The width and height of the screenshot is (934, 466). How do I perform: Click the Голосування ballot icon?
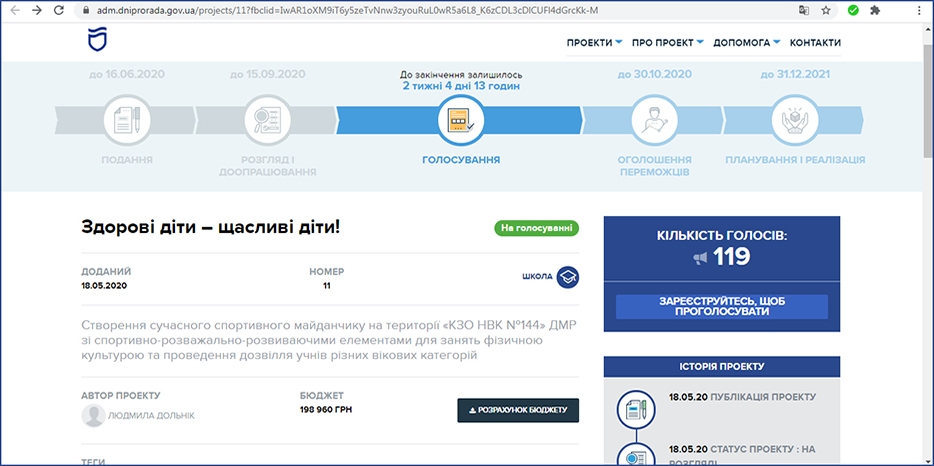tap(460, 121)
